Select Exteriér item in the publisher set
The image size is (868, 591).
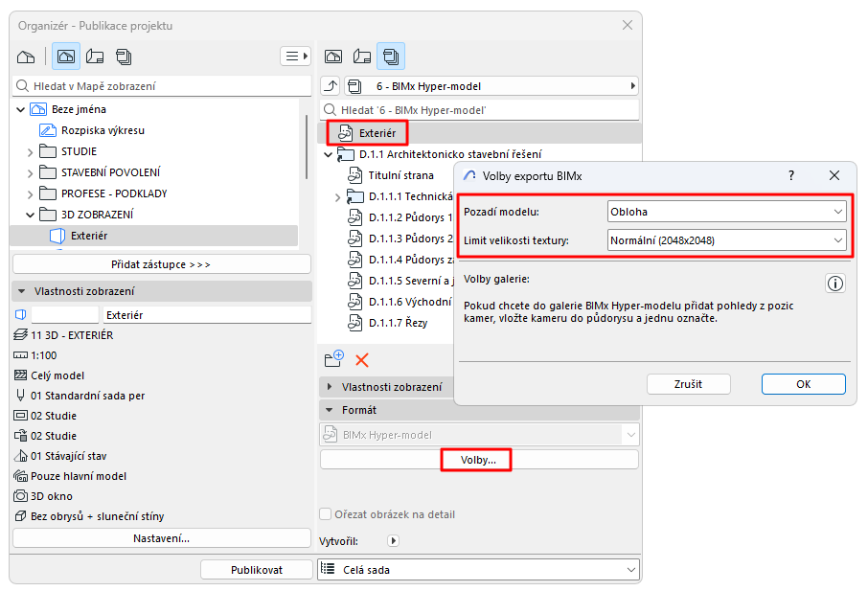(479, 133)
